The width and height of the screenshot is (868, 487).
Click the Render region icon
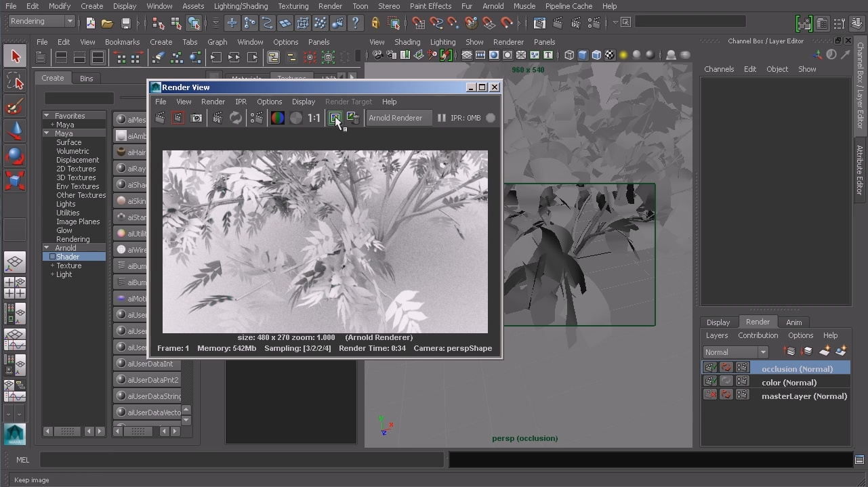(x=178, y=118)
